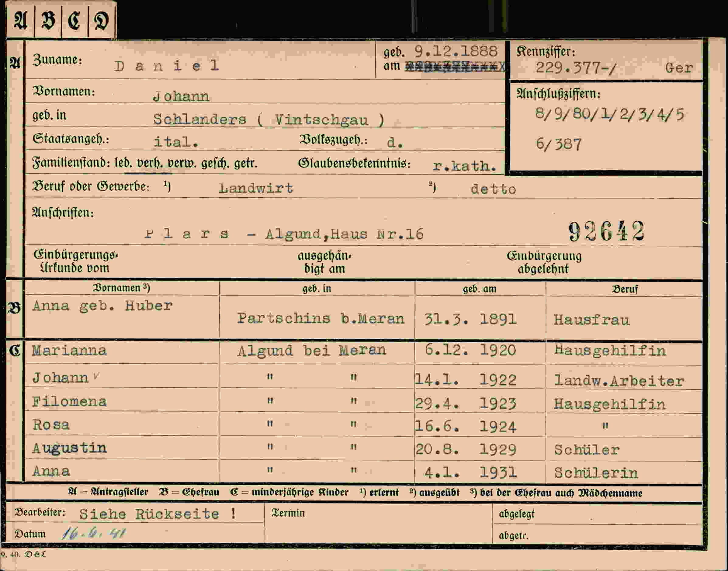
Task: Click the note 'Siehe Rückseite !'
Action: pyautogui.click(x=158, y=514)
